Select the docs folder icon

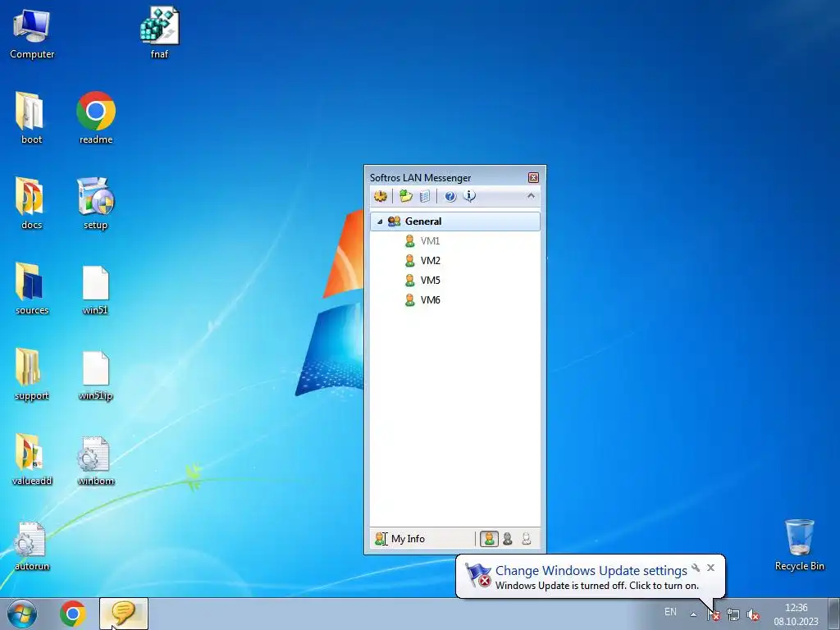click(x=32, y=203)
